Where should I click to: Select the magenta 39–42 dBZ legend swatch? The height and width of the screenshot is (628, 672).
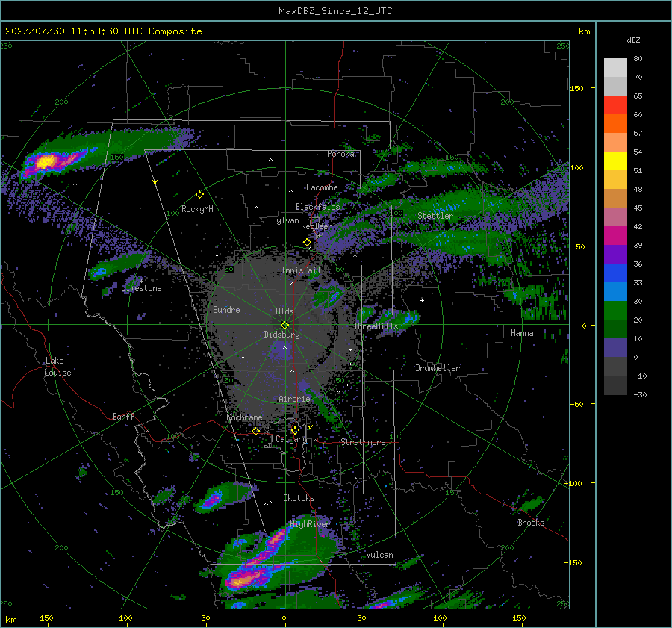[x=615, y=236]
